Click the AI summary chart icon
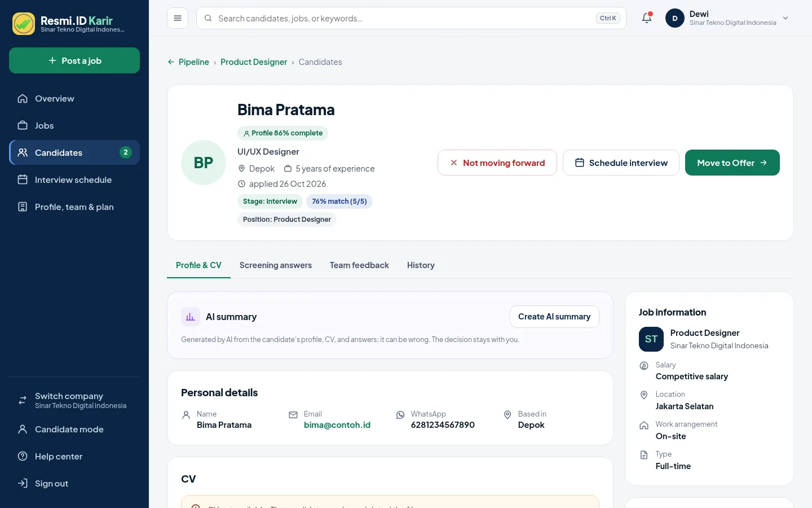The width and height of the screenshot is (812, 508). click(x=191, y=317)
